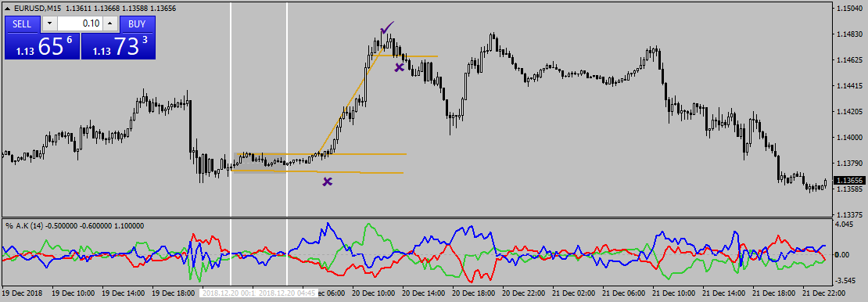Viewport: 868px width, 302px height.
Task: Click the SELL button
Action: (x=22, y=23)
